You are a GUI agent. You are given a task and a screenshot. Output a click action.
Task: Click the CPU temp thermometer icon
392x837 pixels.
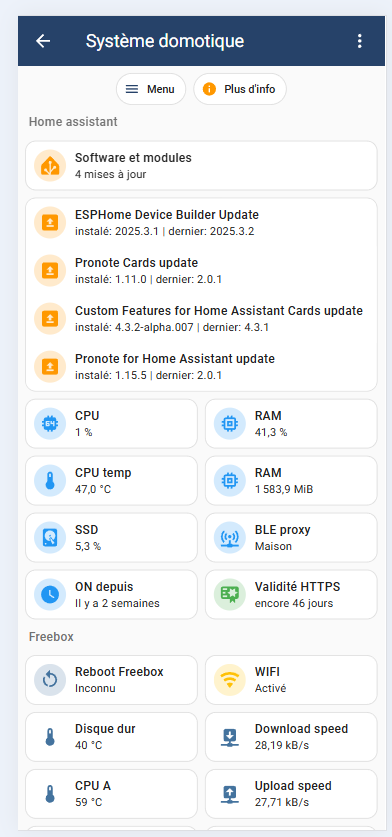tap(50, 481)
